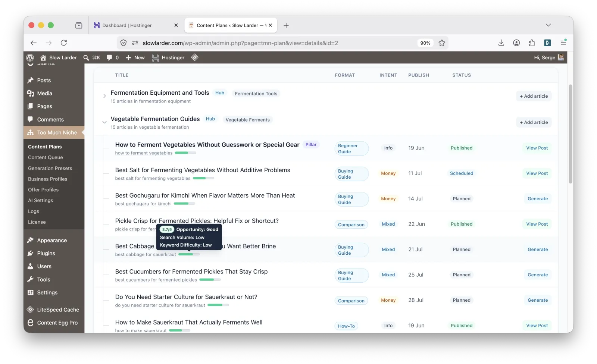The image size is (597, 364).
Task: Show the tracking protection shield info
Action: [x=124, y=43]
